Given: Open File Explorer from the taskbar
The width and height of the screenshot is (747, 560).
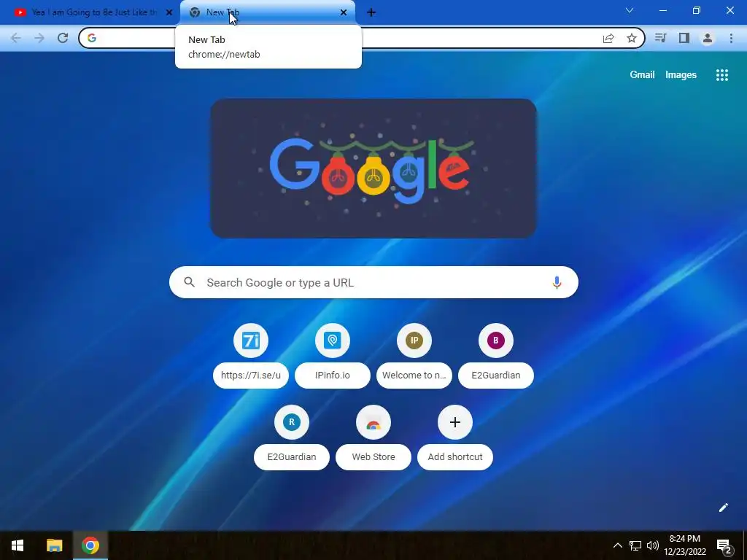Looking at the screenshot, I should tap(54, 545).
